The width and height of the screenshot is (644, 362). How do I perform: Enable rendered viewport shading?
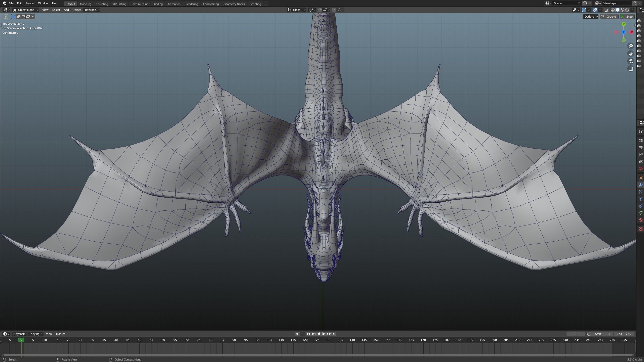click(x=627, y=10)
